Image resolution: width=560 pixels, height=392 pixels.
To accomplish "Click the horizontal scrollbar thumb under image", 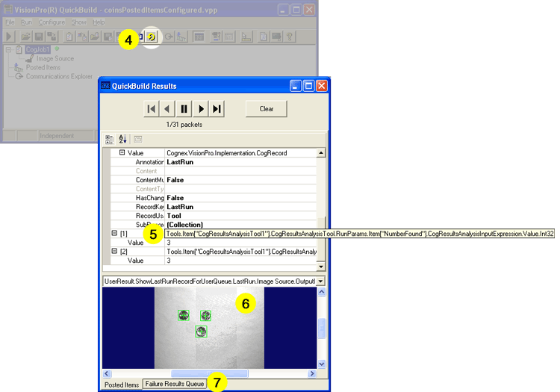I will [x=210, y=373].
